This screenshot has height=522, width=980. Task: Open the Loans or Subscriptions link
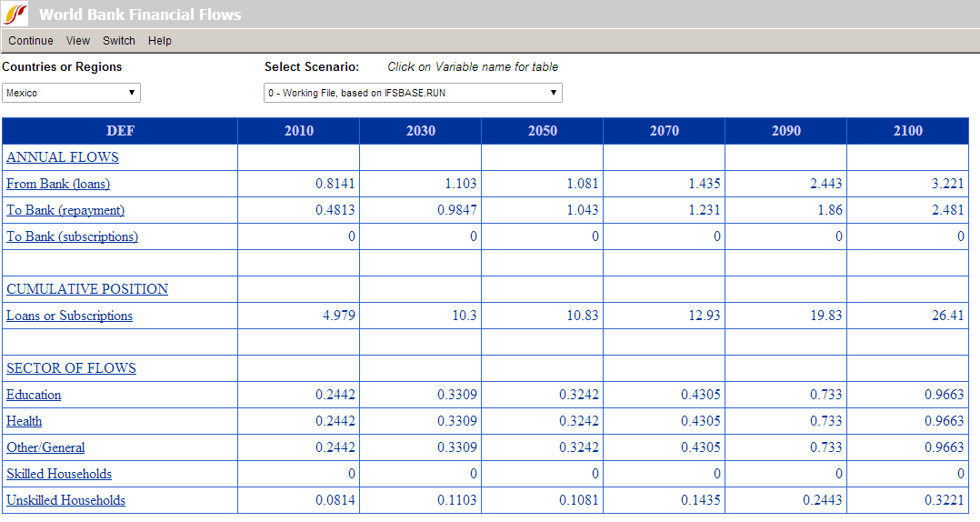69,316
